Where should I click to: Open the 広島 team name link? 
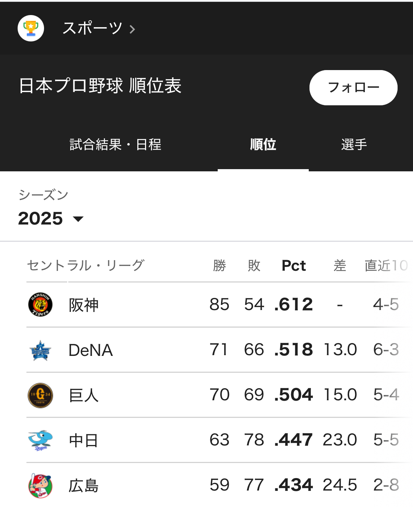84,486
